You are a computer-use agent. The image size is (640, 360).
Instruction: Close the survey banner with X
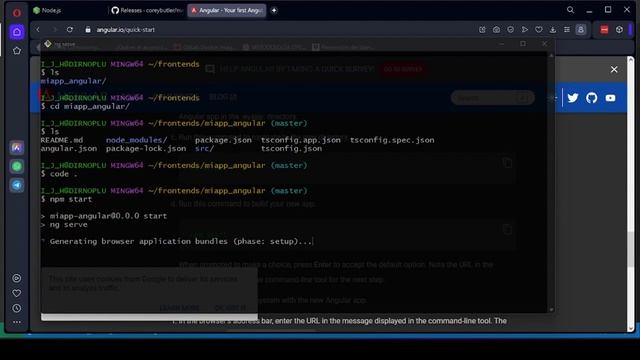click(614, 69)
